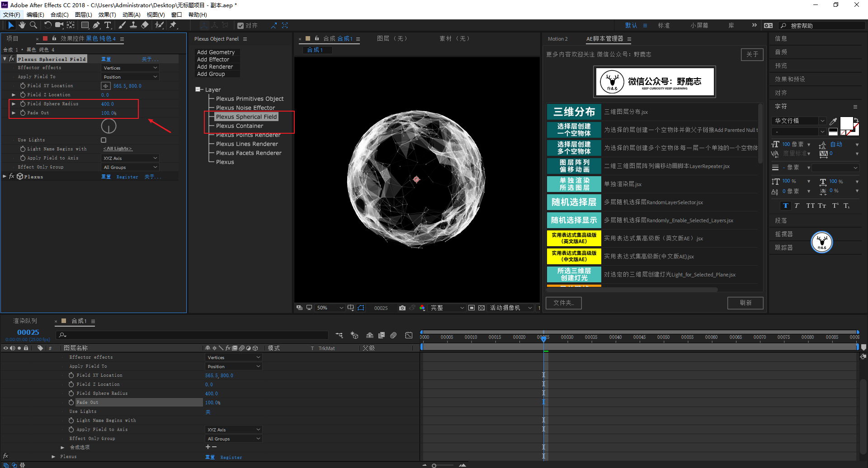Select the Rectangle shape tool
The width and height of the screenshot is (868, 468).
[85, 25]
